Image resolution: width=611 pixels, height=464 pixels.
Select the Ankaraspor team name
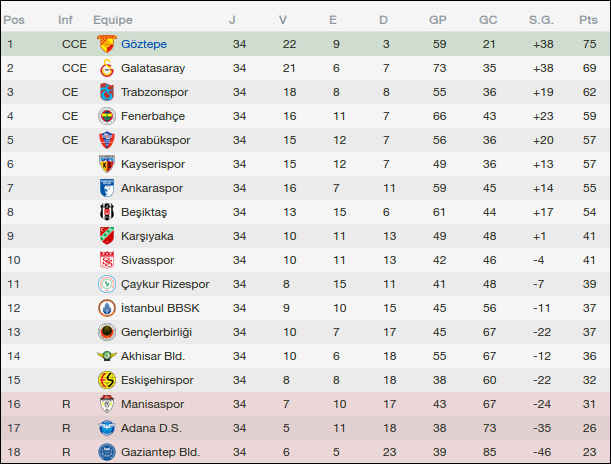click(x=151, y=188)
